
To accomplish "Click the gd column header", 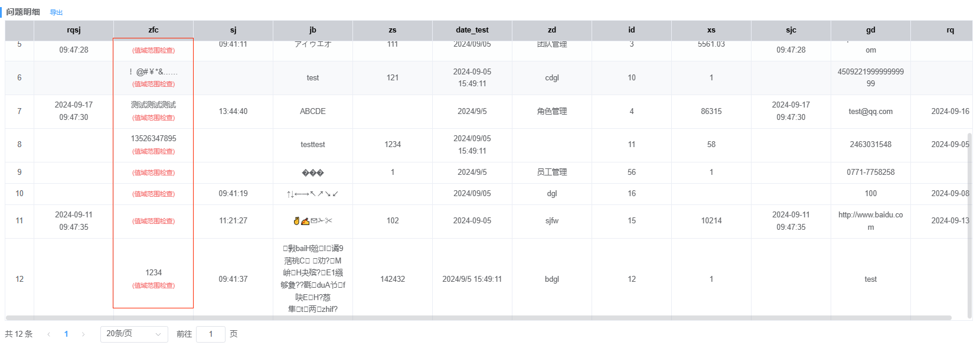I will click(871, 30).
